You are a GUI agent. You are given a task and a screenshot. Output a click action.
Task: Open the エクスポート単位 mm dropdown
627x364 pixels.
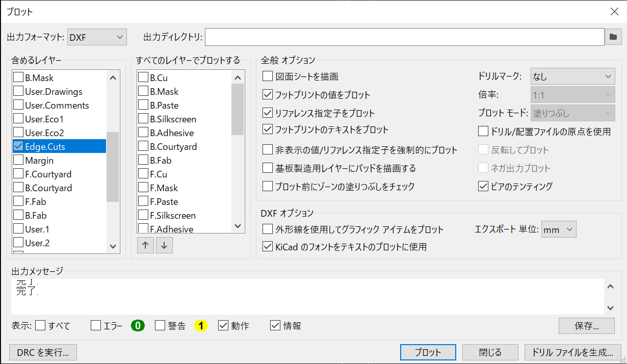click(x=559, y=230)
